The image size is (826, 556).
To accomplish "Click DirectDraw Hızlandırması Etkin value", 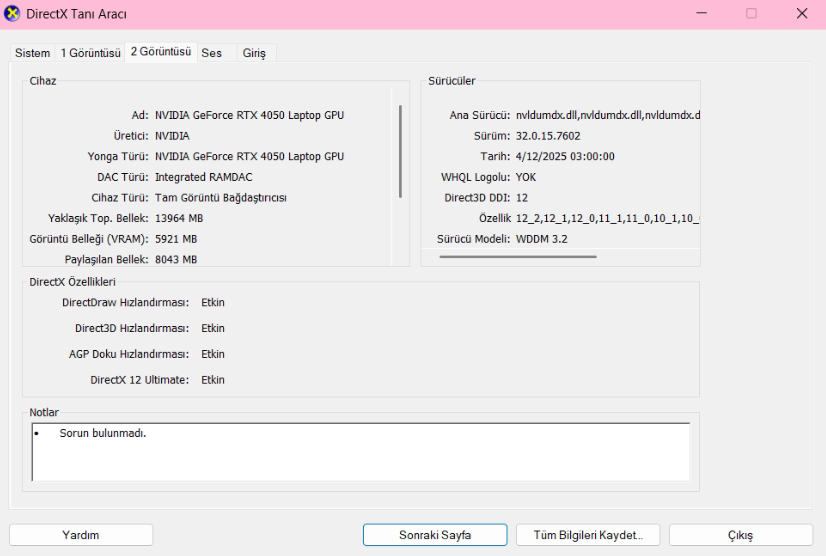I will (213, 303).
